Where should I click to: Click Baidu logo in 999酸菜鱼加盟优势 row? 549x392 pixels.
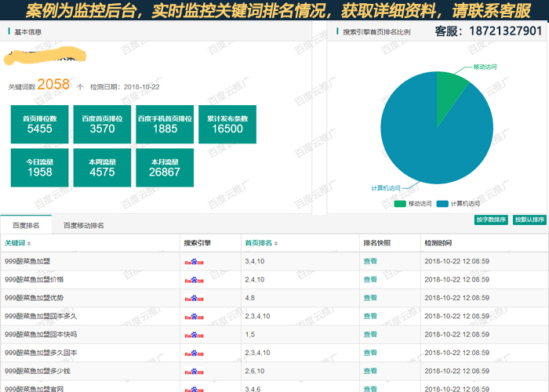tap(195, 299)
